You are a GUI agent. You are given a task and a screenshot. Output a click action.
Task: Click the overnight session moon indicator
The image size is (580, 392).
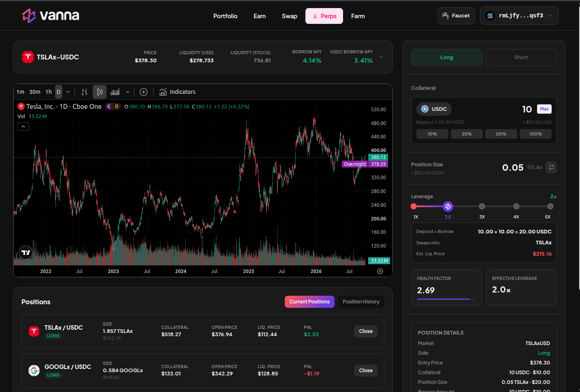pos(109,106)
